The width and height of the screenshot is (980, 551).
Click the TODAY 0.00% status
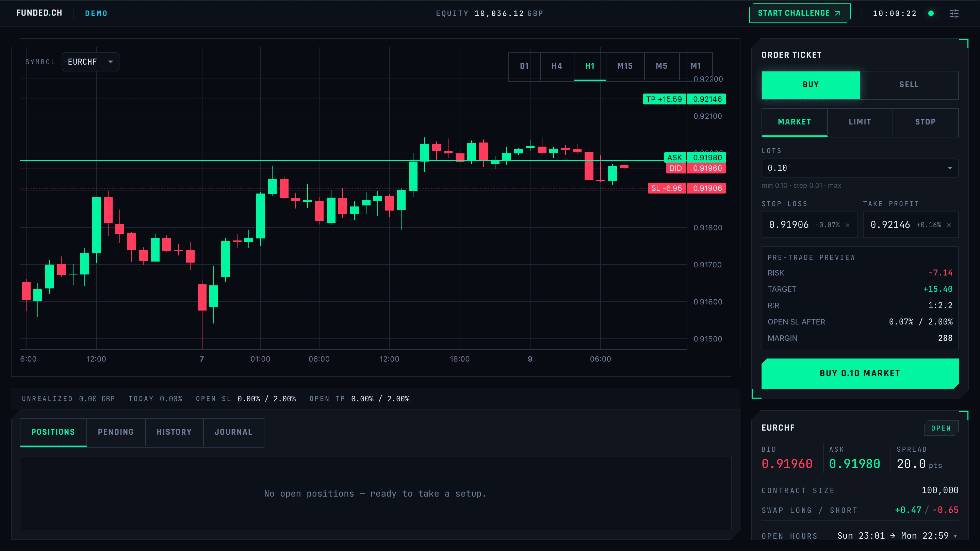point(155,399)
